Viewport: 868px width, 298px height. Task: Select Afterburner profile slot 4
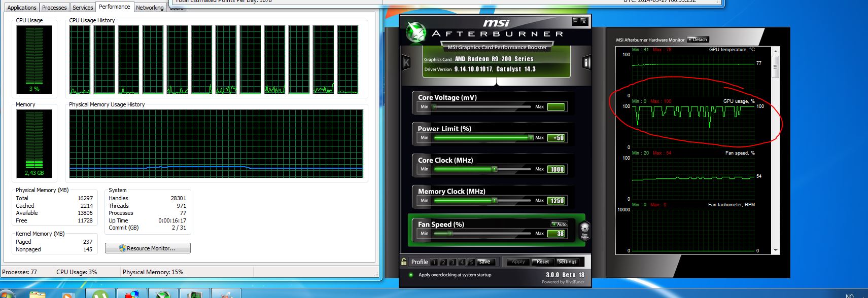[x=462, y=262]
